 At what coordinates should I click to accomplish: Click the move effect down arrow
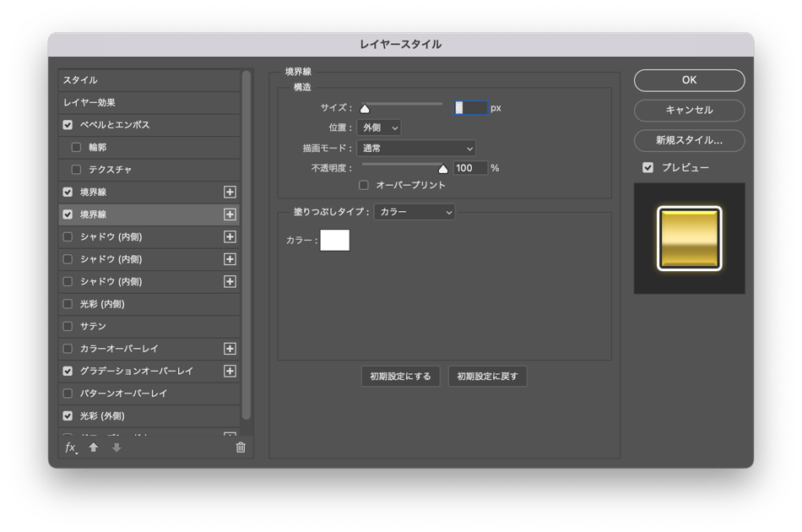117,448
